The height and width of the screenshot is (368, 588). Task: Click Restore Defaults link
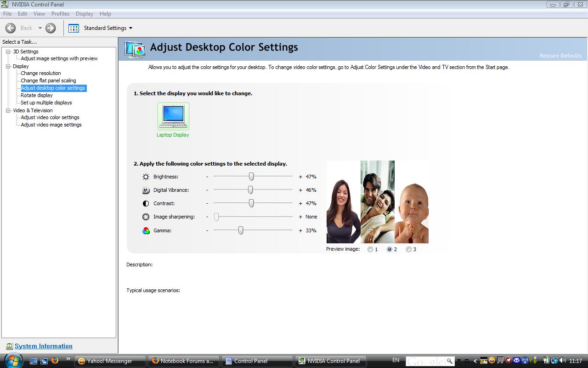[560, 56]
